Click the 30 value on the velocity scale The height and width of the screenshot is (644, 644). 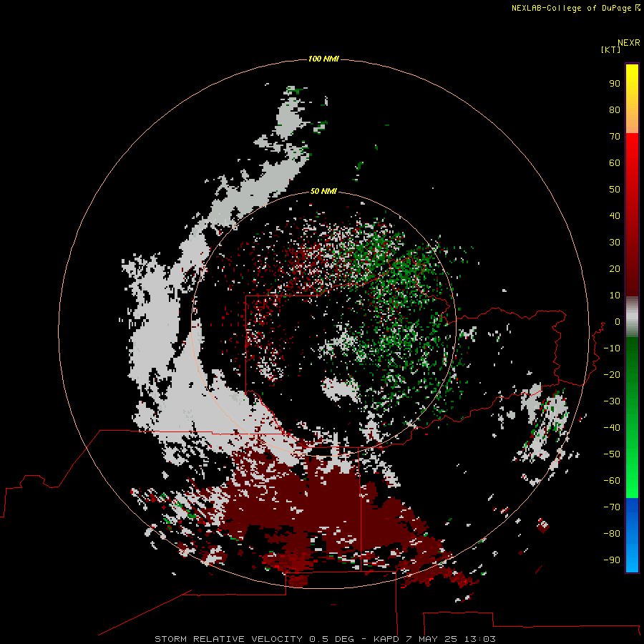click(615, 243)
